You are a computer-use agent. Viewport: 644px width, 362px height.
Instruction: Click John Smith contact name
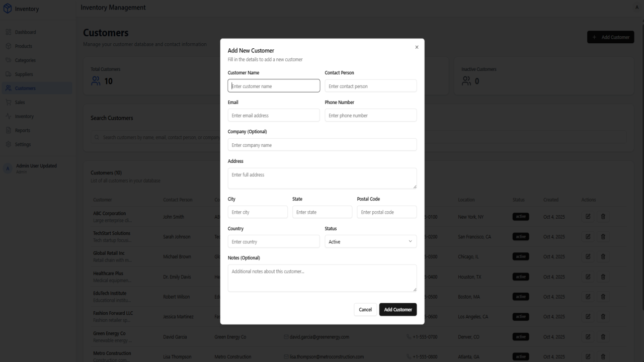174,217
